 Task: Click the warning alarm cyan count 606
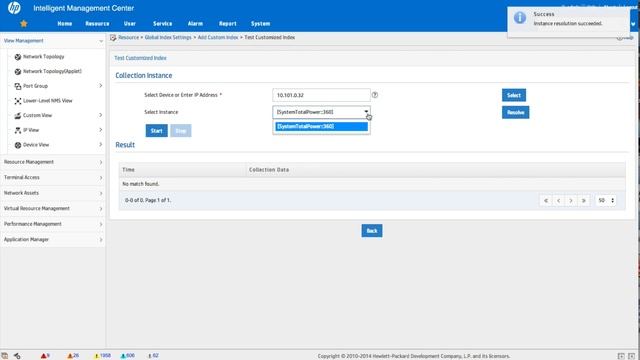(x=128, y=356)
